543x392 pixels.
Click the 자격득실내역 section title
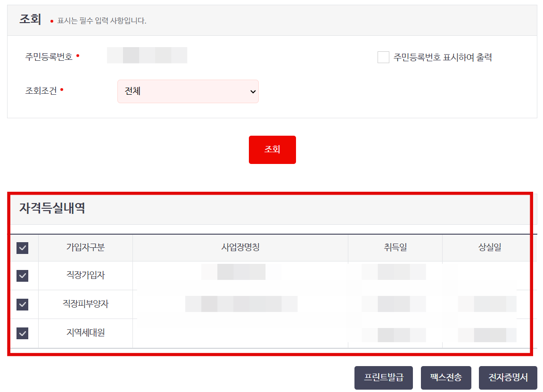click(x=51, y=209)
